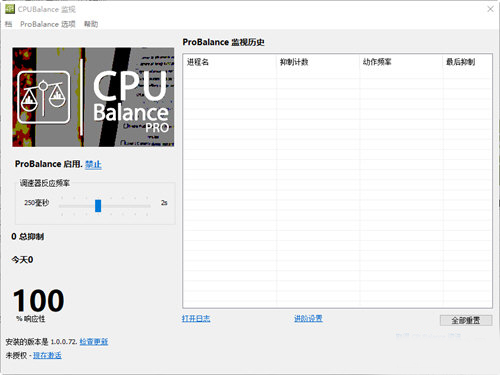
Task: Open the ProBalance 选项 menu
Action: [48, 24]
